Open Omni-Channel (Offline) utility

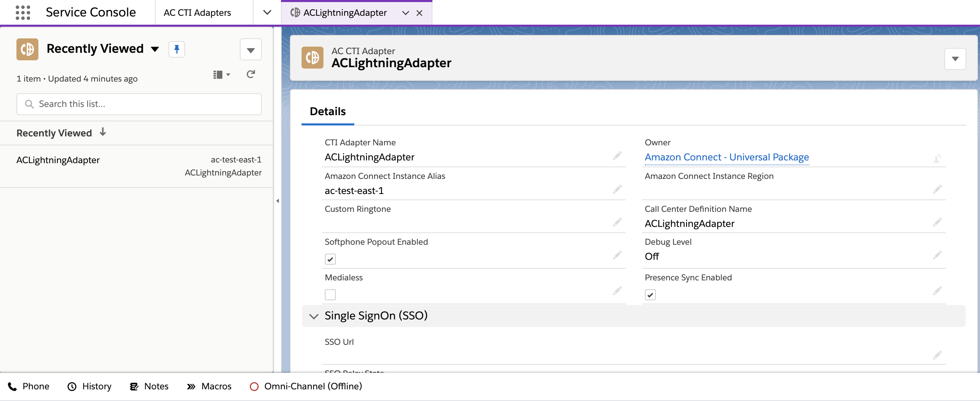click(306, 386)
